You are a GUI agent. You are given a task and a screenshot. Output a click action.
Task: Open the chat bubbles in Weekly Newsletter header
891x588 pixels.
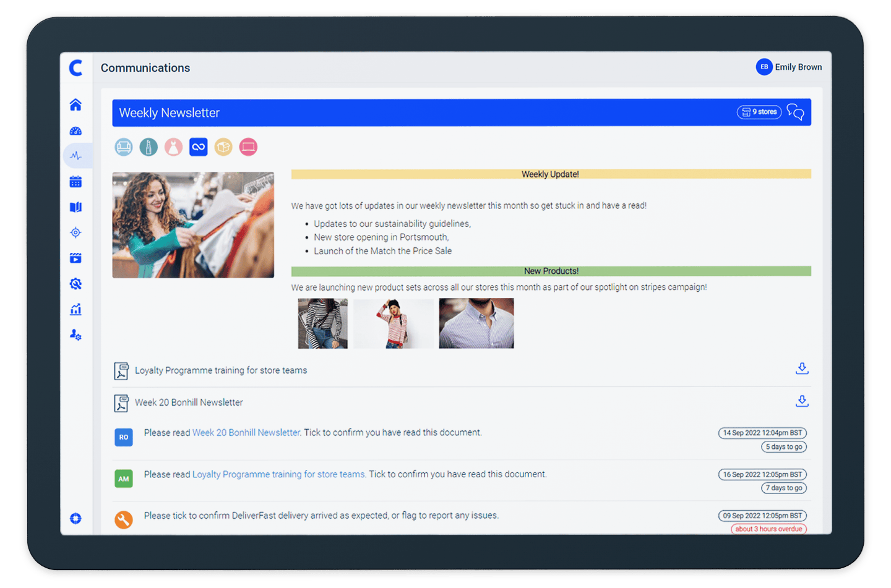[796, 112]
